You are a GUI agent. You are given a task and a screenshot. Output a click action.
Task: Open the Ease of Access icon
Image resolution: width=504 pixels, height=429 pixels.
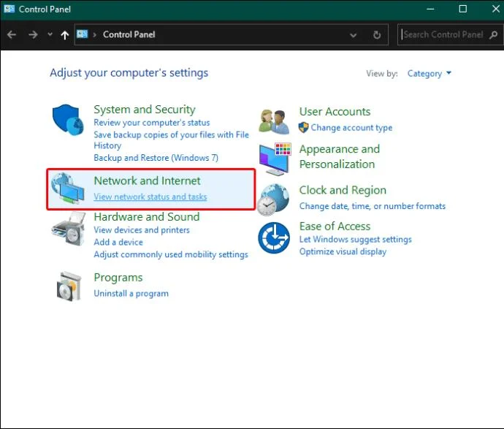(x=274, y=238)
